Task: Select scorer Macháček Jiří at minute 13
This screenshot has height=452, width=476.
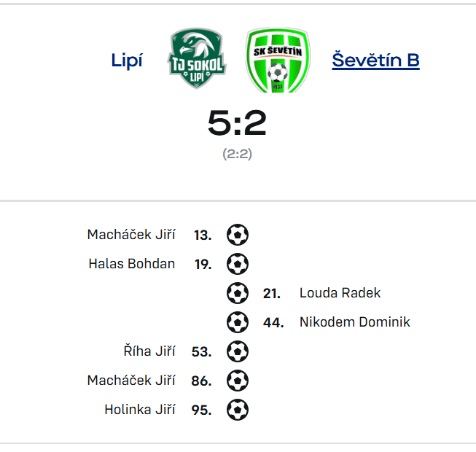Action: click(131, 234)
